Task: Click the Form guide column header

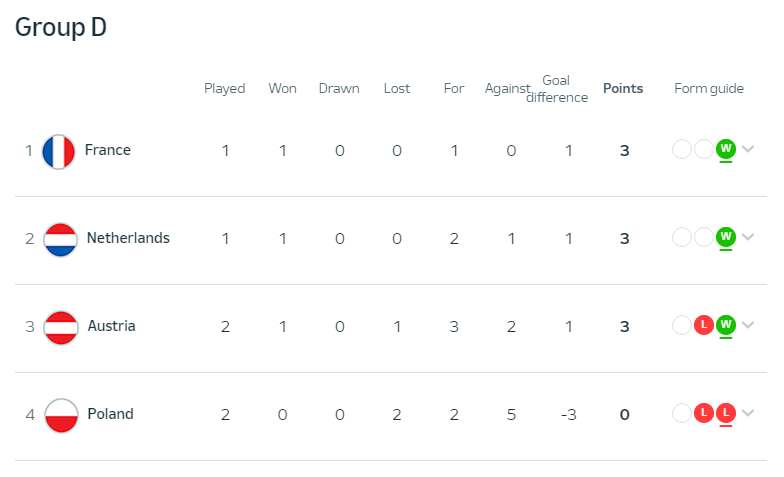Action: click(709, 89)
